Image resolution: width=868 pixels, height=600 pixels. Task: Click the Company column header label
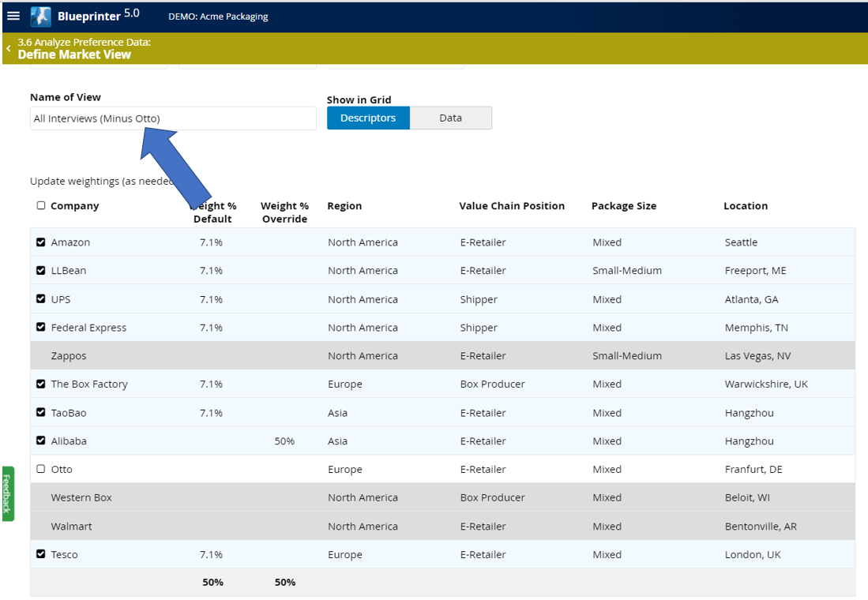[75, 206]
